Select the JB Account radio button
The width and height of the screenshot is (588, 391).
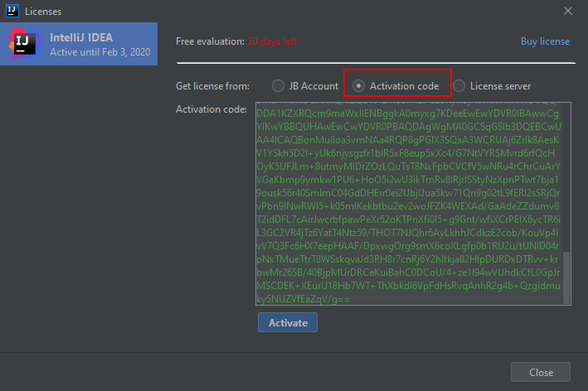pos(278,85)
